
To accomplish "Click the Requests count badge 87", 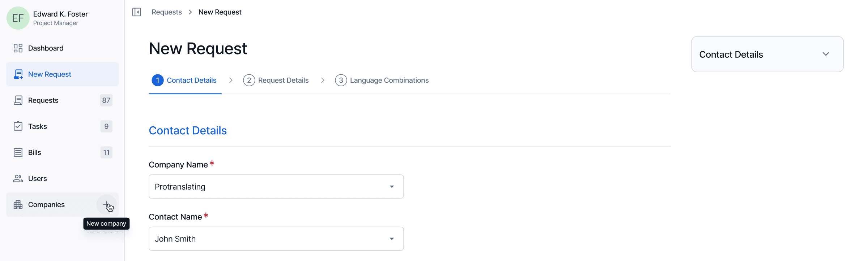I will tap(106, 100).
